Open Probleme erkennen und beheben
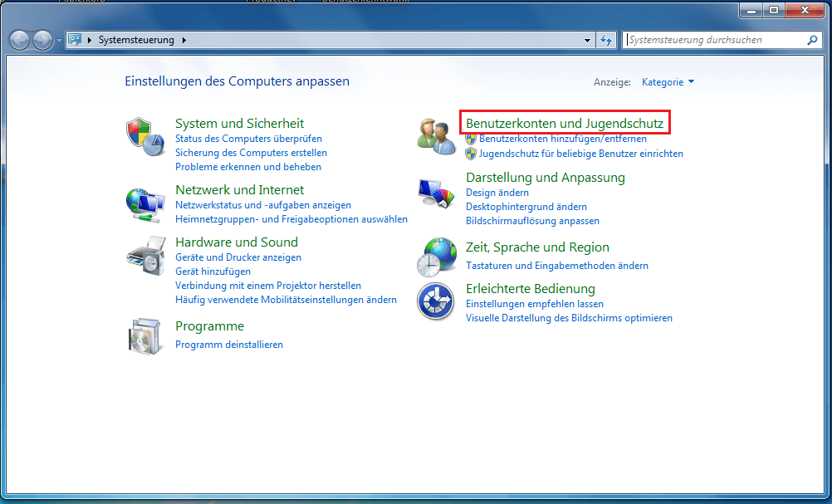 [x=247, y=167]
